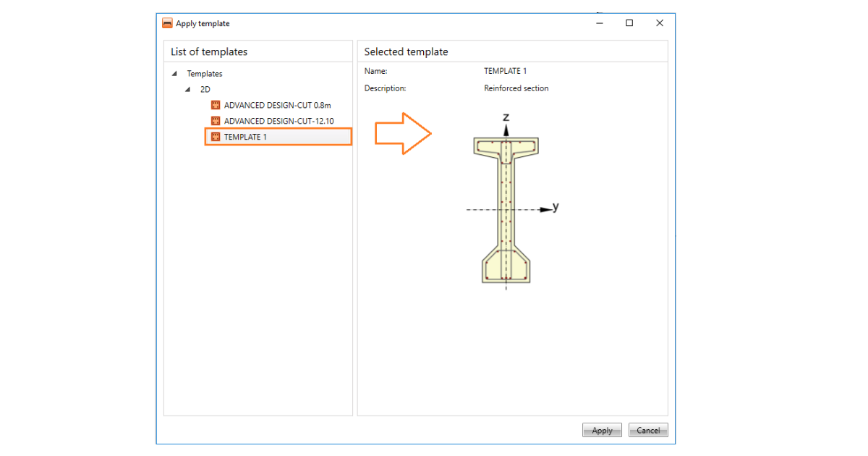
Task: Minimize the Apply template window
Action: pyautogui.click(x=600, y=23)
